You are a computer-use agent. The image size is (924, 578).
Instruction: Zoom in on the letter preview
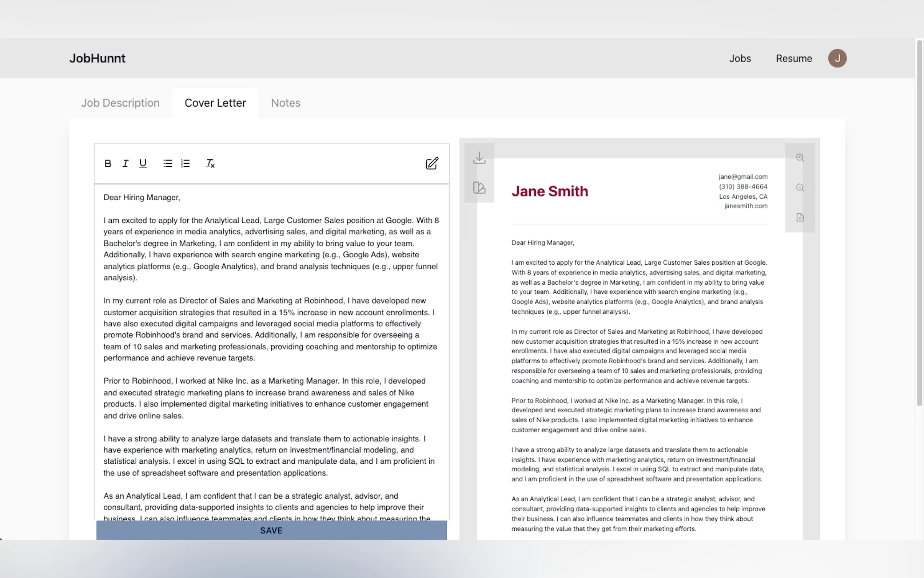coord(800,158)
